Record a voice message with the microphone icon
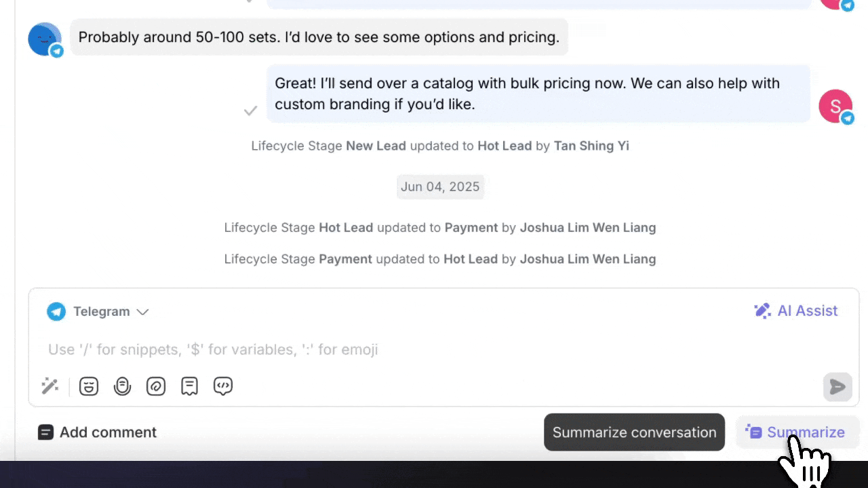 coord(122,386)
